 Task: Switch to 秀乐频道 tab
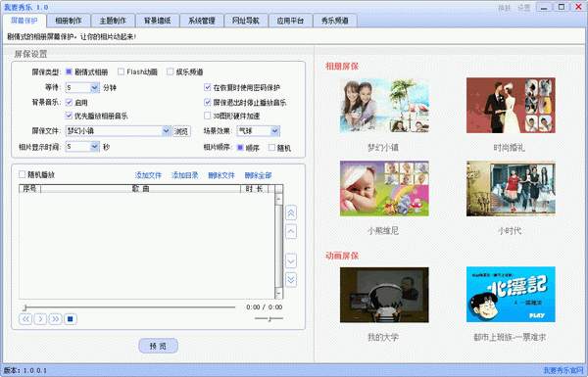(334, 21)
